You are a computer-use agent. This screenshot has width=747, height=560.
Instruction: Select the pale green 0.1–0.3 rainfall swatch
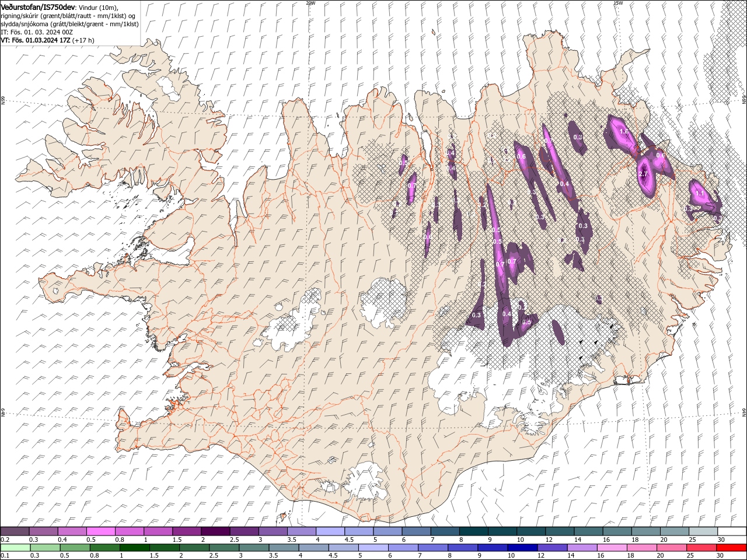click(15, 548)
